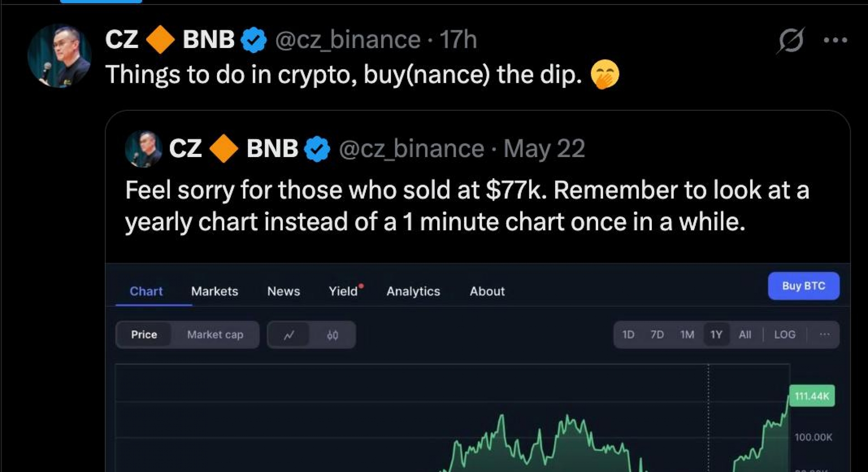Switch to candlestick chart view icon
868x472 pixels.
point(332,335)
